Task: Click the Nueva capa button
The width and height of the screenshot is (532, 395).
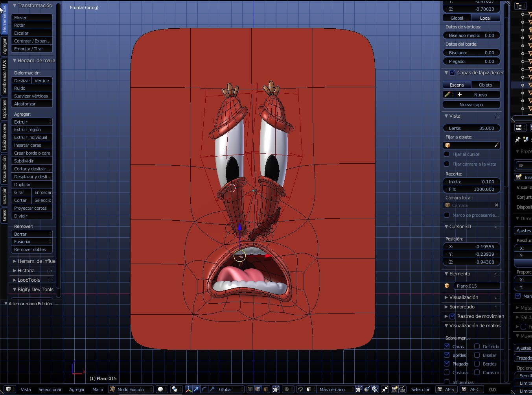Action: tap(471, 104)
